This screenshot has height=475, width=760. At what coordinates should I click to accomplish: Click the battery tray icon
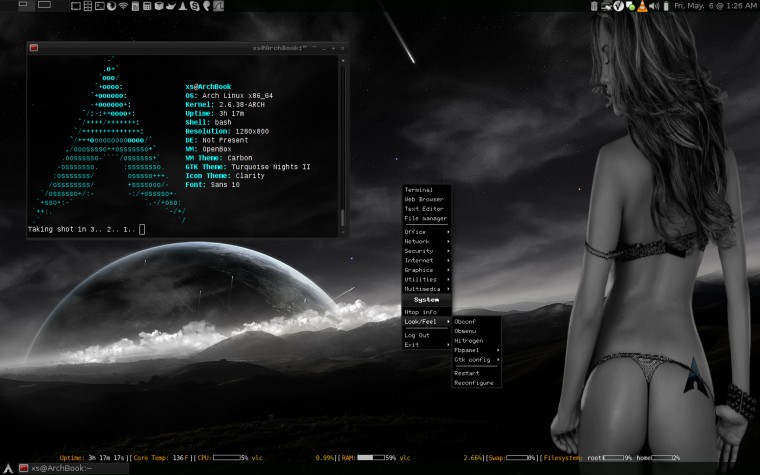(x=666, y=6)
